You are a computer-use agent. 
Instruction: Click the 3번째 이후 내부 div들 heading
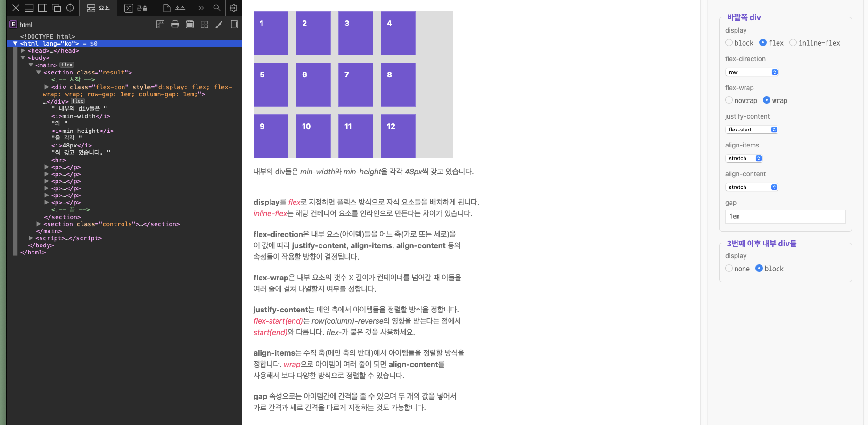(762, 244)
